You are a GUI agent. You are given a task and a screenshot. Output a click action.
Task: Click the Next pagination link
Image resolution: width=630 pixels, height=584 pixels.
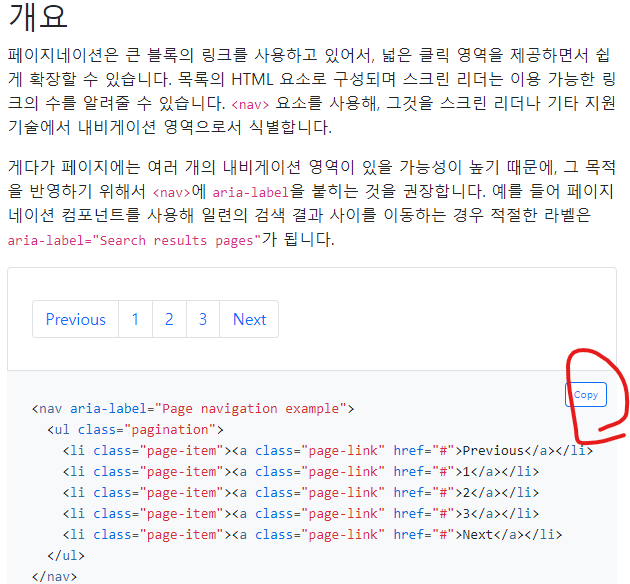click(249, 319)
